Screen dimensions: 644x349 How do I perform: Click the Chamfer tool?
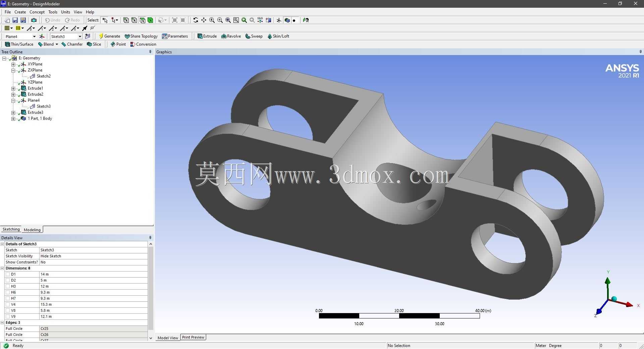tap(72, 44)
